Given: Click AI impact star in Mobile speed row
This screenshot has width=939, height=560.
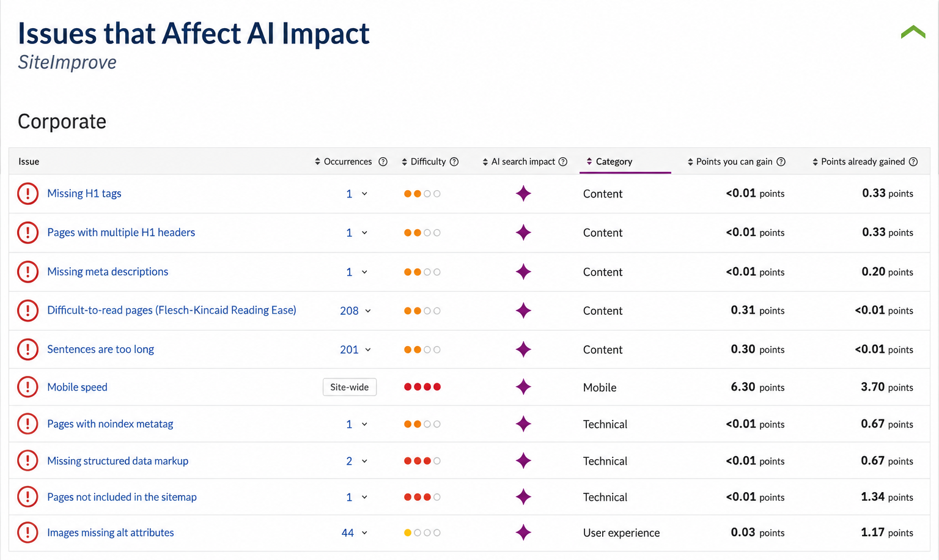Looking at the screenshot, I should 523,387.
